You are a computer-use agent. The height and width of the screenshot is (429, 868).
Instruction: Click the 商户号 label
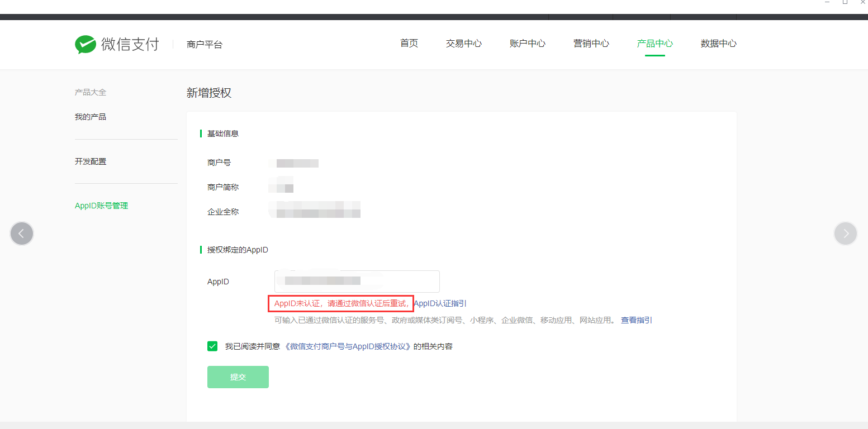pyautogui.click(x=219, y=163)
